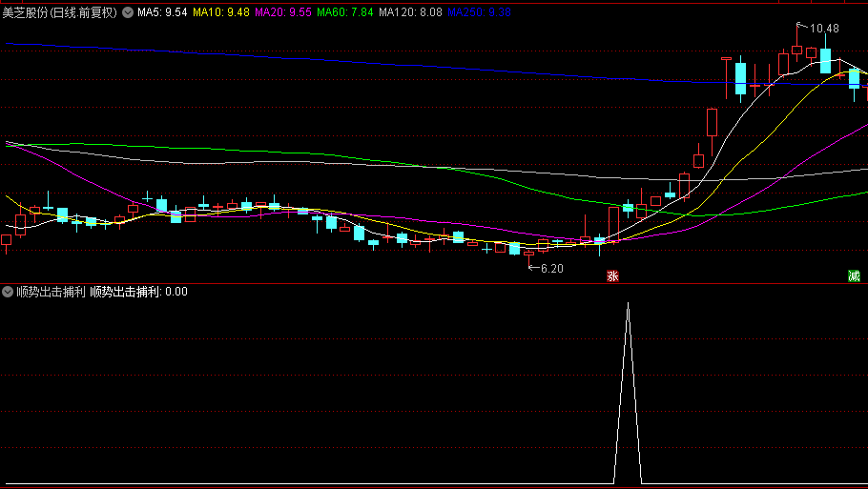Select the MA120: 8.08 label

410,12
